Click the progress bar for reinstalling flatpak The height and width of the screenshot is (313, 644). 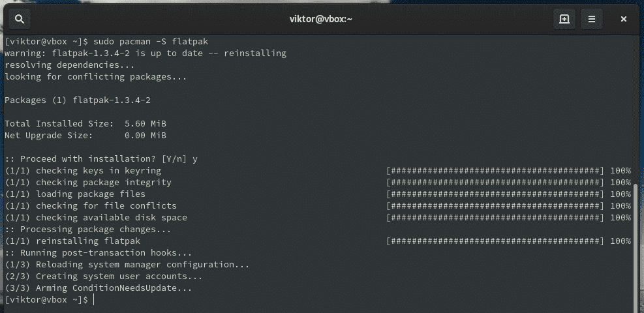pos(495,241)
